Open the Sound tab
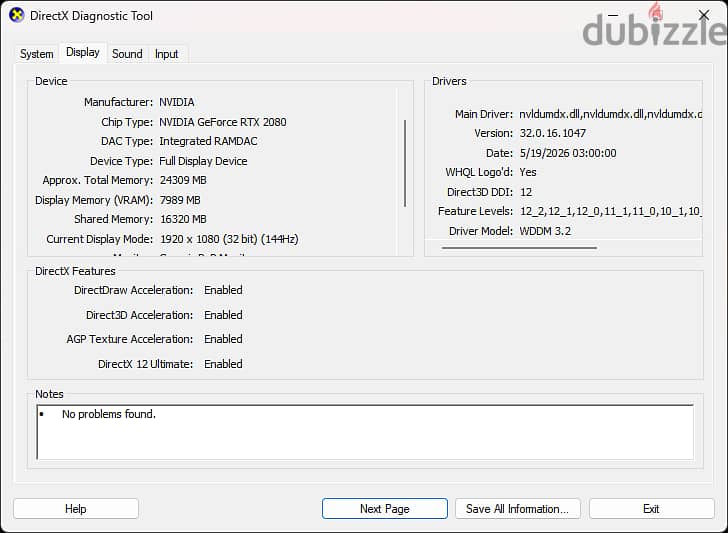728x533 pixels. point(127,54)
